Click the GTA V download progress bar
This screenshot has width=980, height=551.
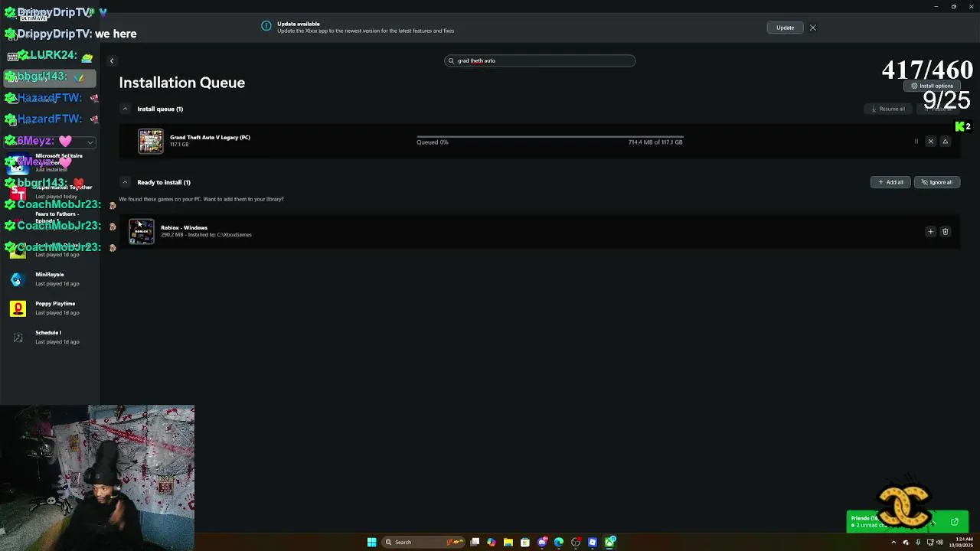click(x=550, y=136)
